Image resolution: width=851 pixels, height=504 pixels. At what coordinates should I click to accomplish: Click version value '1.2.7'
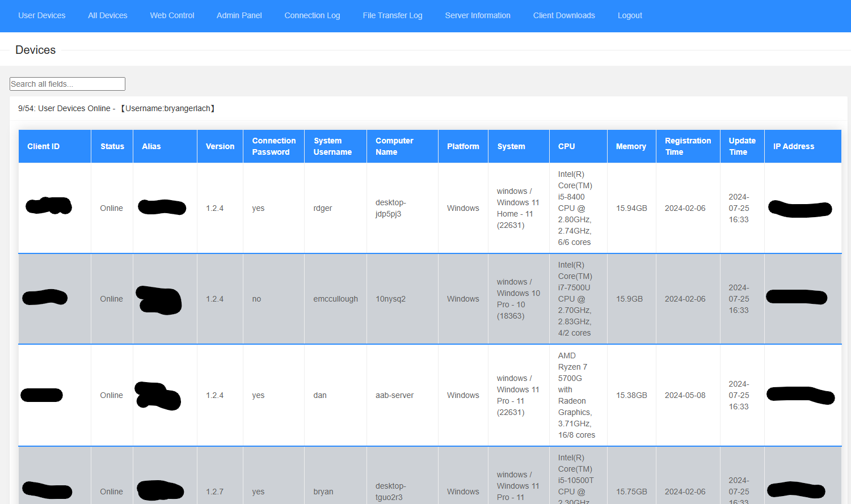tap(214, 492)
